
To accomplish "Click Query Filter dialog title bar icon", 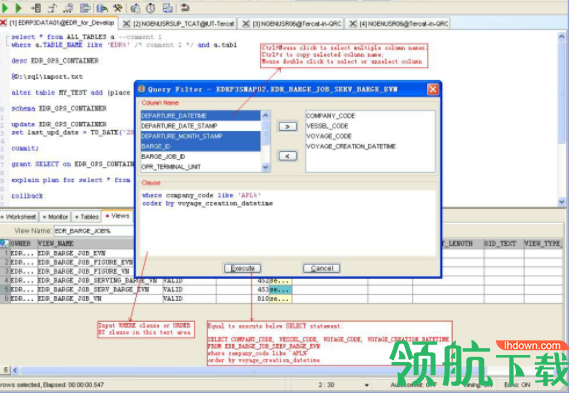I will pyautogui.click(x=142, y=89).
